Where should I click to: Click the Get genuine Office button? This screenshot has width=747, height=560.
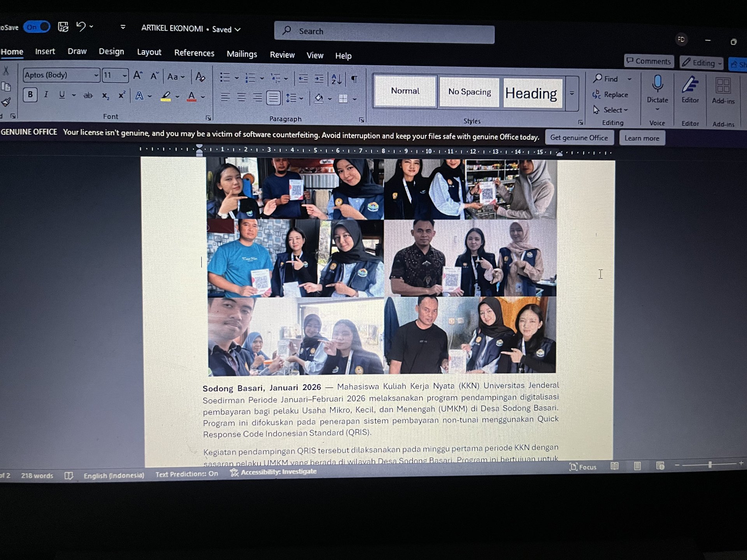pyautogui.click(x=579, y=138)
